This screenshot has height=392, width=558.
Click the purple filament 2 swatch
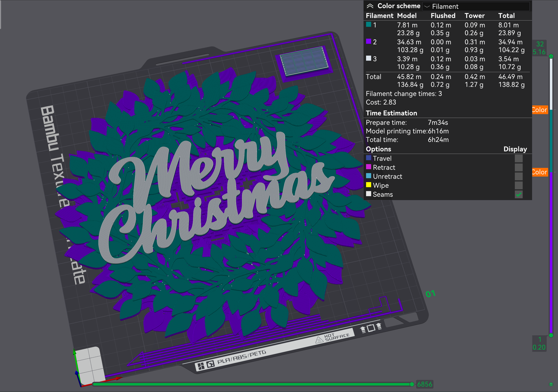click(x=368, y=41)
